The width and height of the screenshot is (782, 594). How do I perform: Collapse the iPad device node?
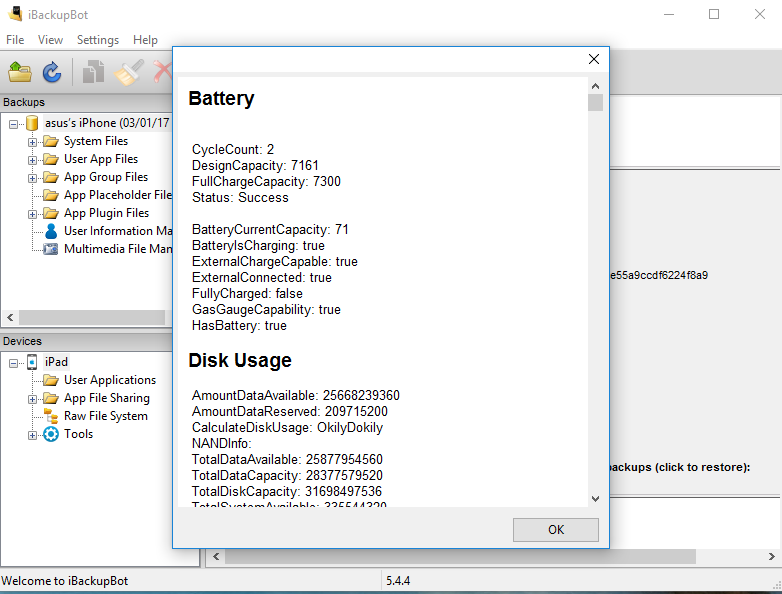[13, 363]
